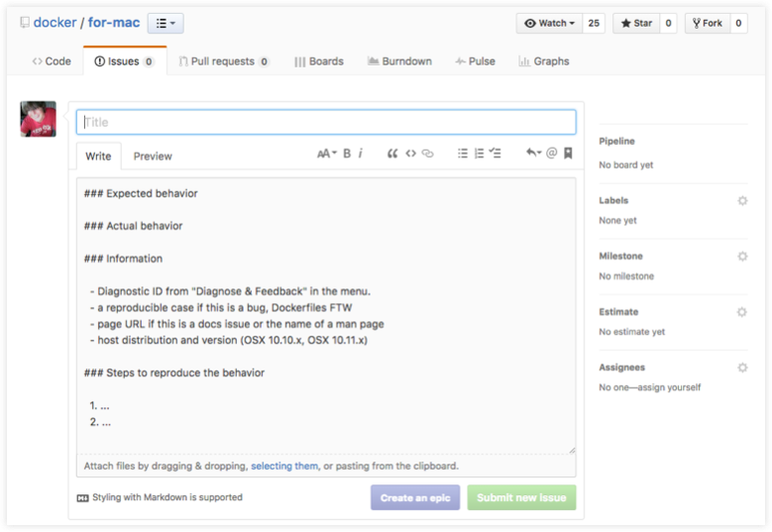
Task: Open the header text size dropdown
Action: 326,154
